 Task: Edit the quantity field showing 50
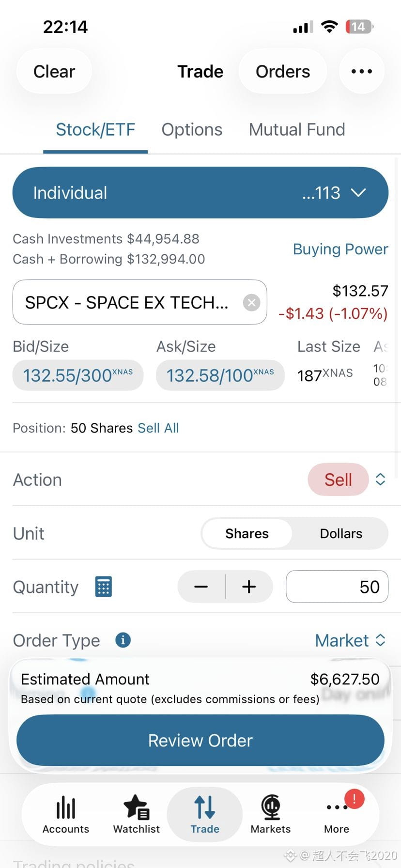tap(337, 587)
